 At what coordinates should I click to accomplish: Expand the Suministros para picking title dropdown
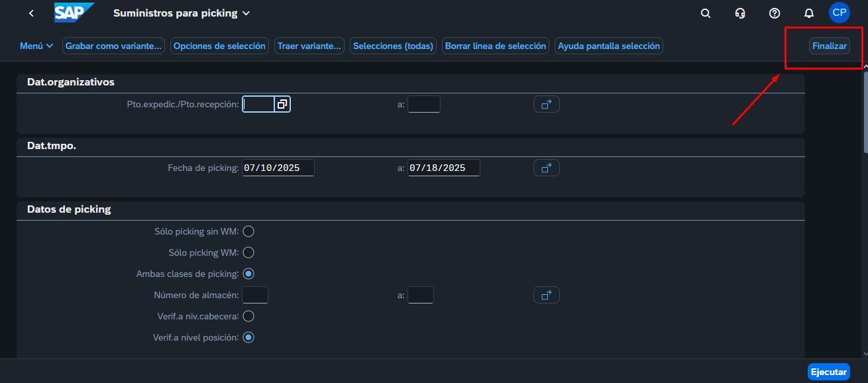[x=246, y=13]
